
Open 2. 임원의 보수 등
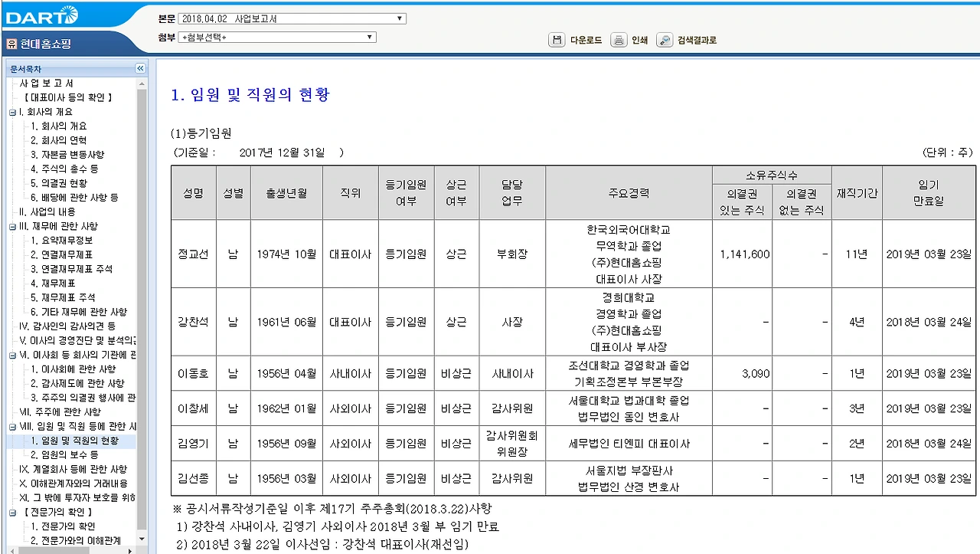click(64, 455)
